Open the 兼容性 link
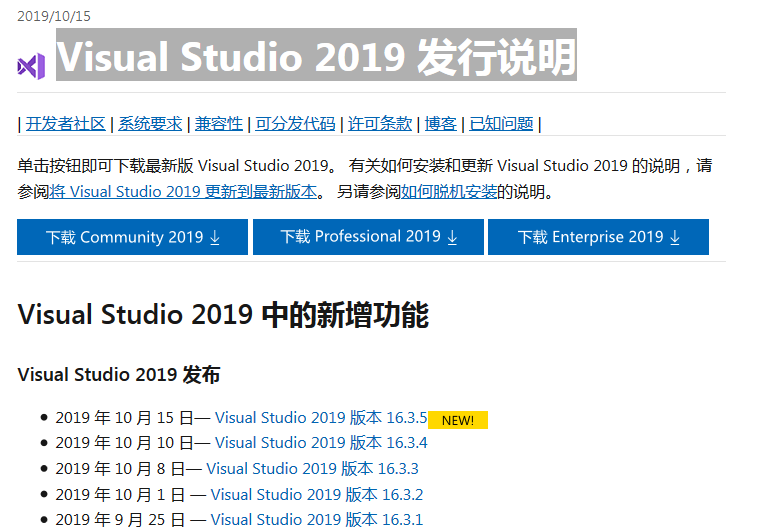 click(219, 124)
